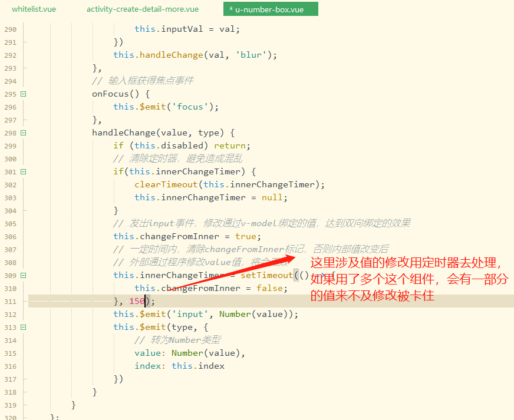Click null on line 603 assignment
514x420 pixels.
pyautogui.click(x=272, y=197)
